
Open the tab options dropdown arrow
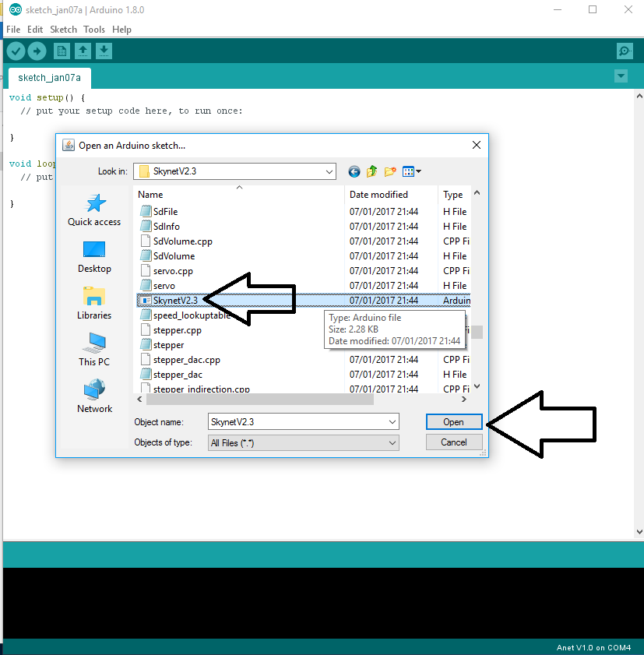coord(621,76)
